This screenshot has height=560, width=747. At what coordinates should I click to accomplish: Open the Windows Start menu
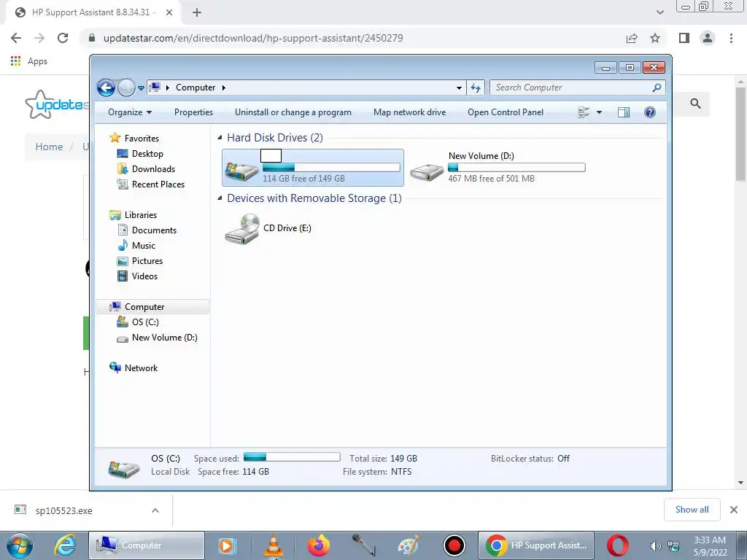(20, 545)
